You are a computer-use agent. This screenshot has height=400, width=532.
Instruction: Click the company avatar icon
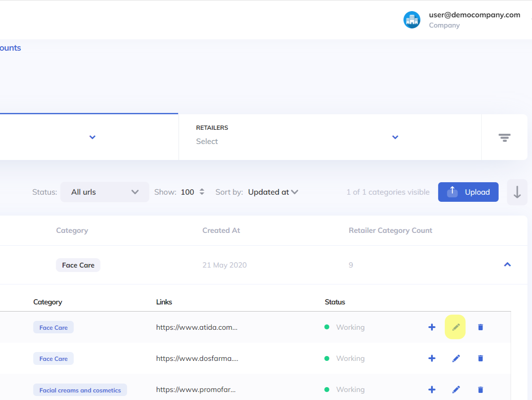(412, 20)
